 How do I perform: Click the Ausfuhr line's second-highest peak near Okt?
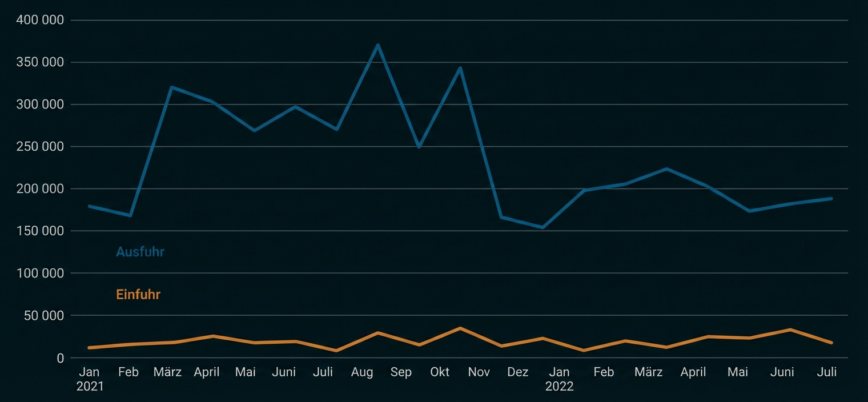click(460, 68)
